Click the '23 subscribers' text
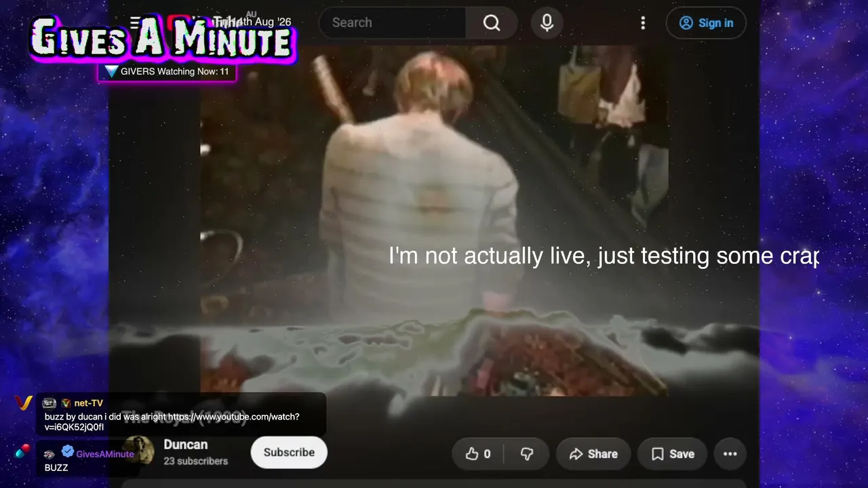Viewport: 868px width, 488px height. click(x=195, y=461)
